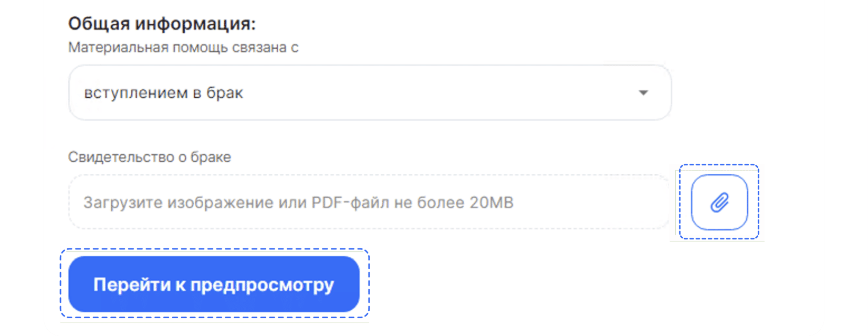Click the word 'предпросмотру' on the blue button
The height and width of the screenshot is (336, 868).
tap(262, 285)
